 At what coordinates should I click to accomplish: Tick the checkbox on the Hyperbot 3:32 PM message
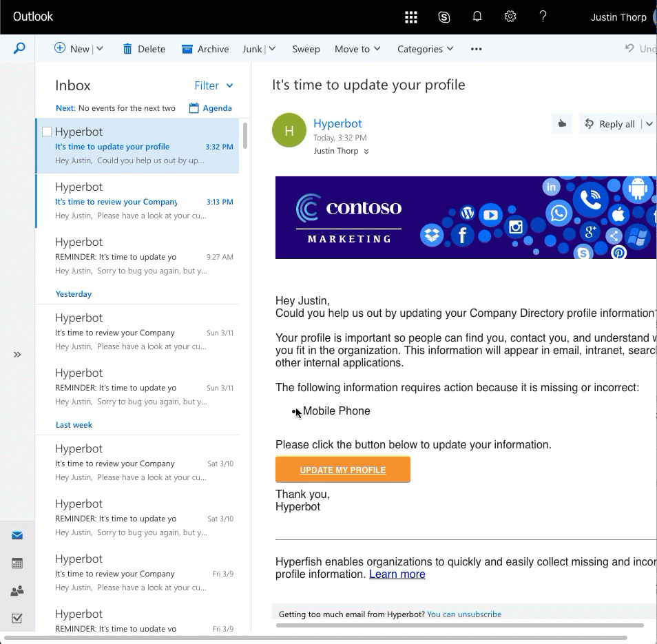click(47, 132)
